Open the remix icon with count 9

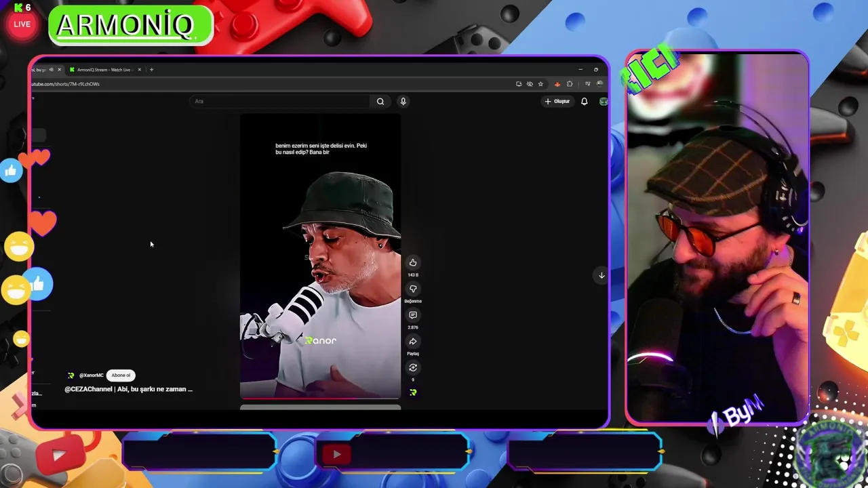tap(413, 367)
